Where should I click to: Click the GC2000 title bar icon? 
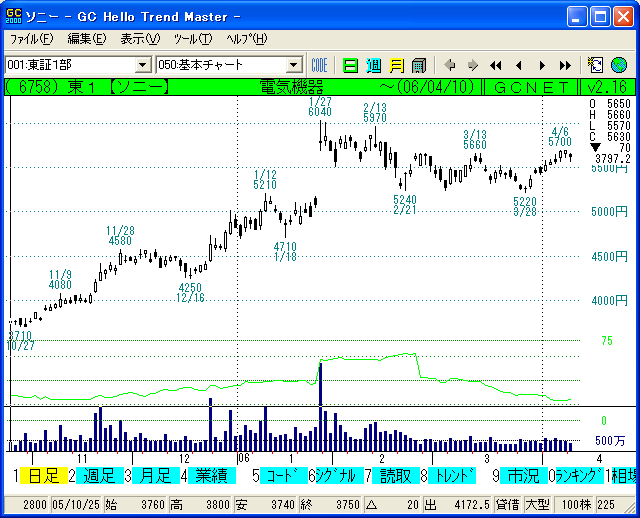13,16
